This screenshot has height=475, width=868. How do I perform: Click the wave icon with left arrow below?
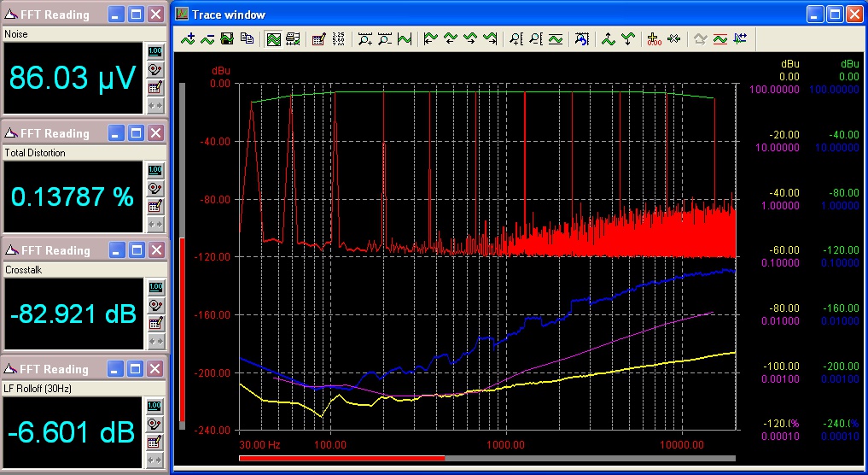point(451,38)
